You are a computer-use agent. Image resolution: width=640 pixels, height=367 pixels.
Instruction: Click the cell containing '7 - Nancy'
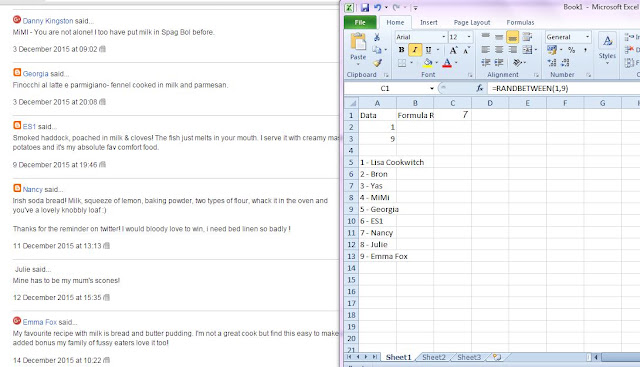[x=377, y=233]
